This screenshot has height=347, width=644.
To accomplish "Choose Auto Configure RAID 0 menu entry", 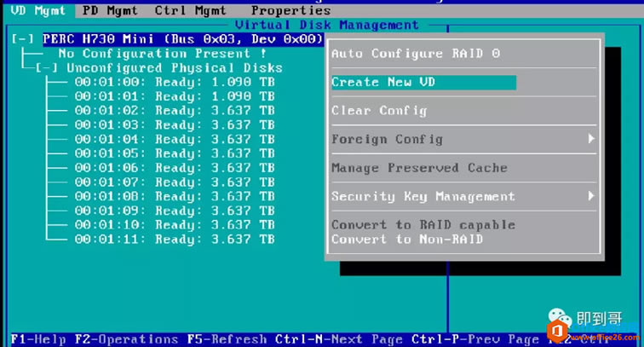I will [x=416, y=54].
